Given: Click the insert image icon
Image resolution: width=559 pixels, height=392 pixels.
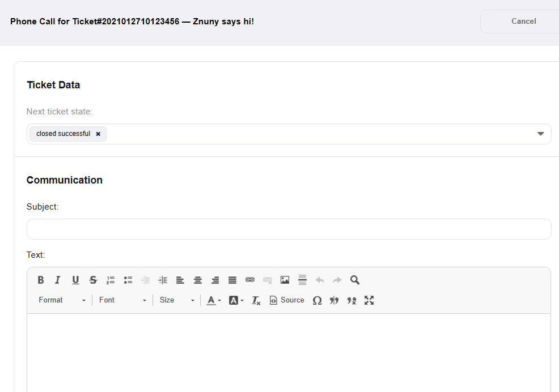Looking at the screenshot, I should pos(285,280).
